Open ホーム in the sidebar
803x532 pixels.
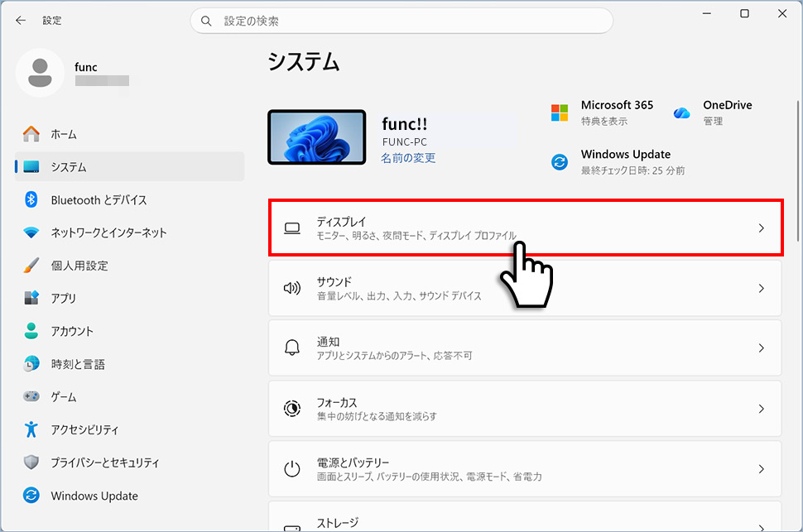coord(130,134)
